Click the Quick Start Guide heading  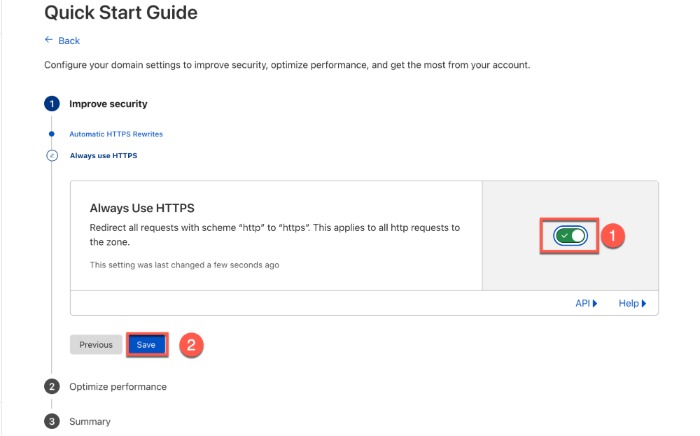[x=121, y=12]
